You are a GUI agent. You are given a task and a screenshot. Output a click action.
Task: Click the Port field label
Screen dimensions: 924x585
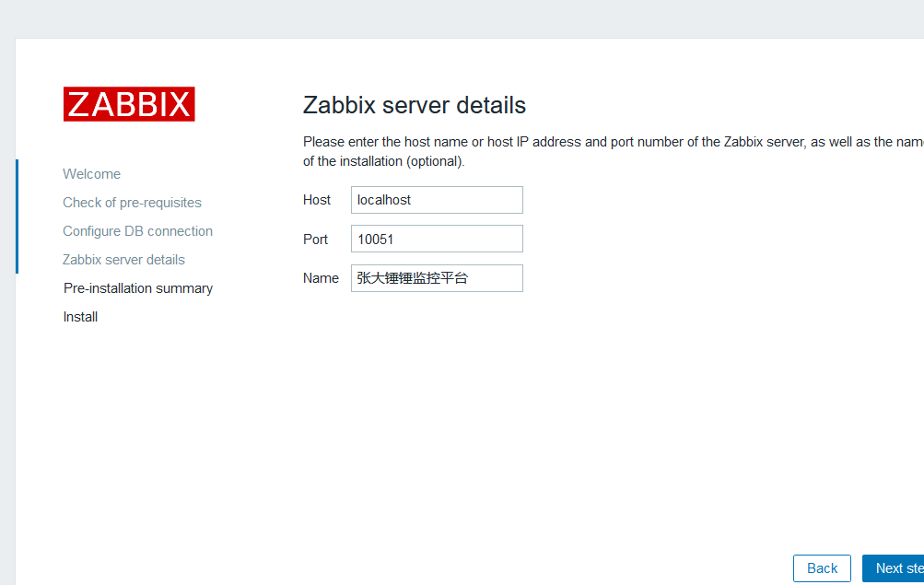click(x=315, y=239)
